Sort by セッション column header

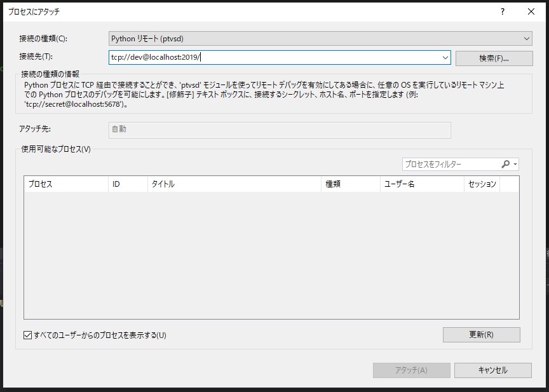(x=482, y=184)
